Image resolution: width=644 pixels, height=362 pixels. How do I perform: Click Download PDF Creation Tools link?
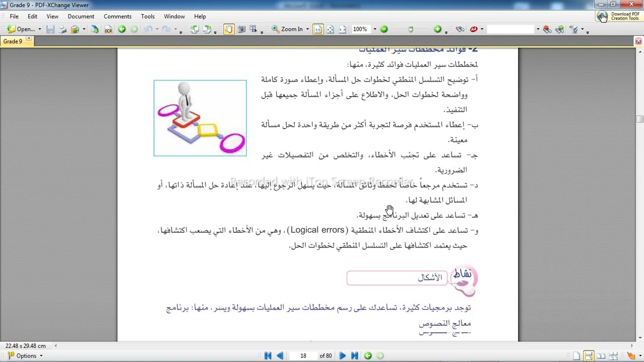click(x=618, y=17)
